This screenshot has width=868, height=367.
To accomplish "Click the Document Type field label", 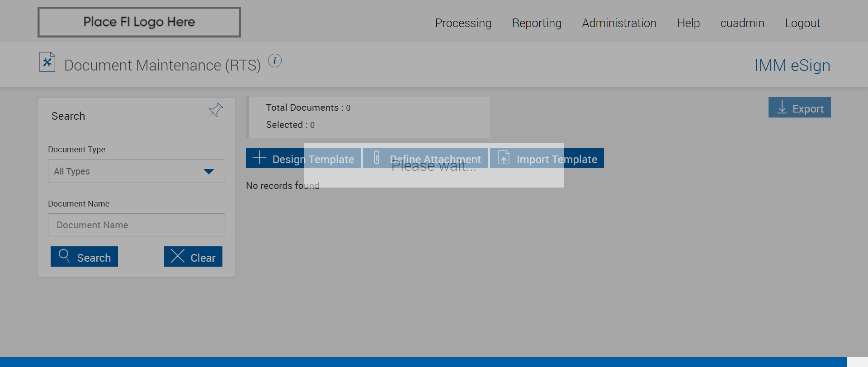I will click(x=77, y=150).
